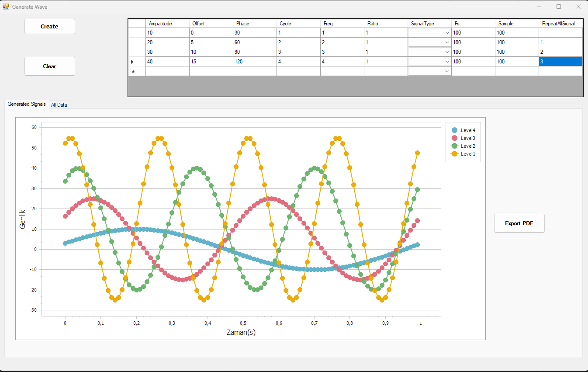Open SignalType dropdown in the new empty row
588x372 pixels.
[x=447, y=71]
